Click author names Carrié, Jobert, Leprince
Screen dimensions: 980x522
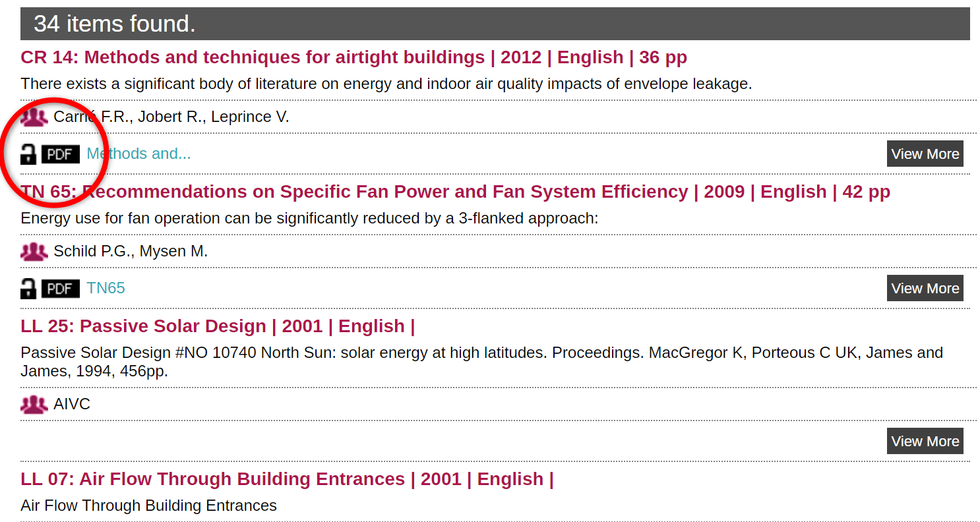click(171, 117)
